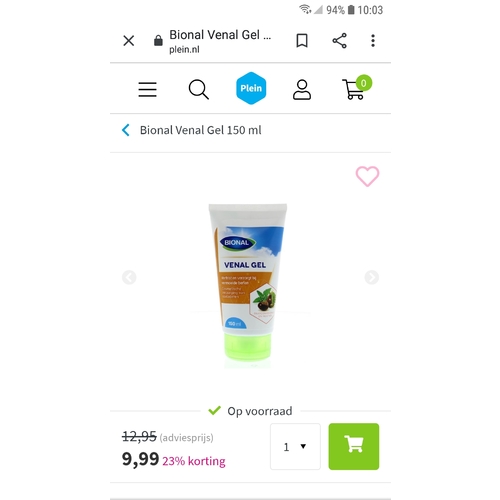Open the search magnifier icon
The width and height of the screenshot is (500, 500).
coord(199,89)
